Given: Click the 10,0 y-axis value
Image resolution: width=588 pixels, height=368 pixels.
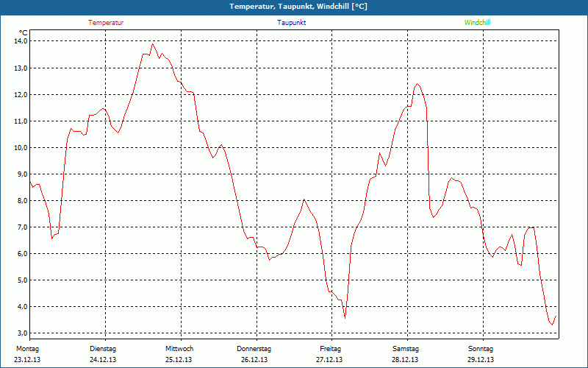Looking at the screenshot, I should 21,148.
